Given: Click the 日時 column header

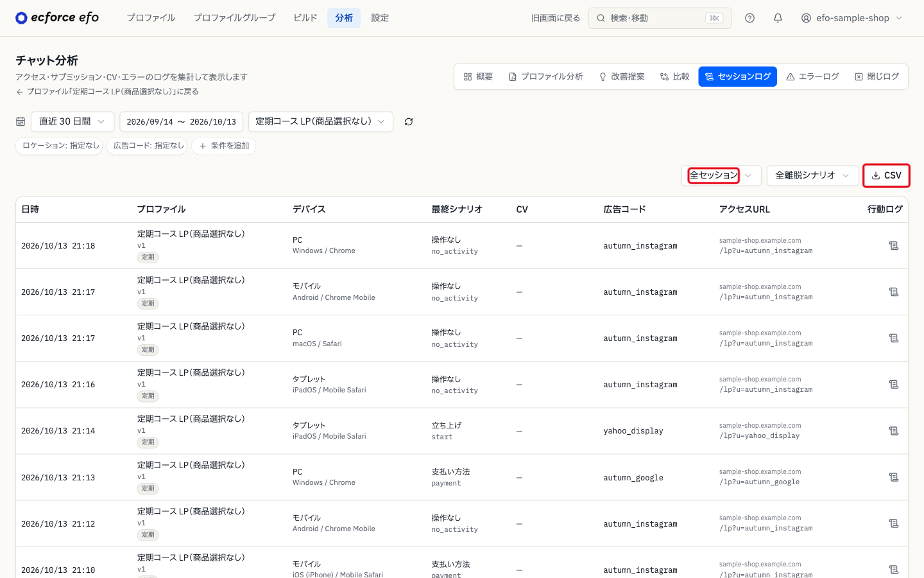Looking at the screenshot, I should [x=30, y=209].
